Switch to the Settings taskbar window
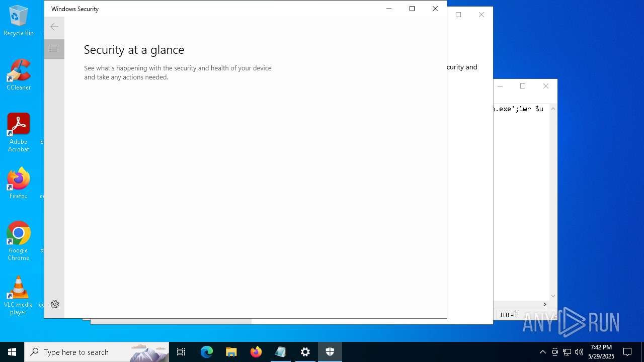This screenshot has width=644, height=362. click(305, 352)
